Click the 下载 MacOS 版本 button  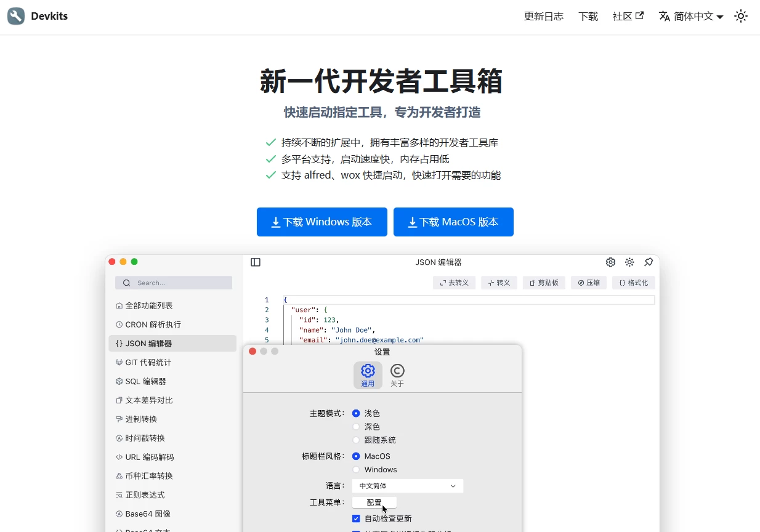[x=453, y=222]
